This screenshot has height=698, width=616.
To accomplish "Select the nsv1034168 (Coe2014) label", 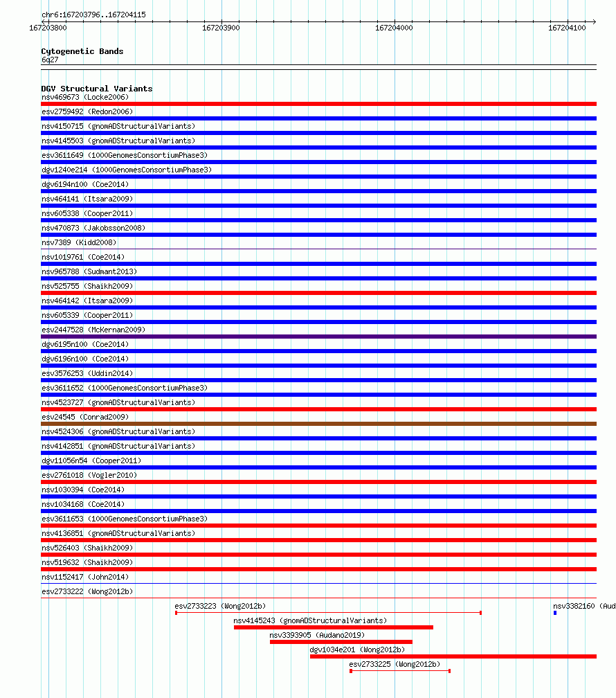I will click(83, 504).
